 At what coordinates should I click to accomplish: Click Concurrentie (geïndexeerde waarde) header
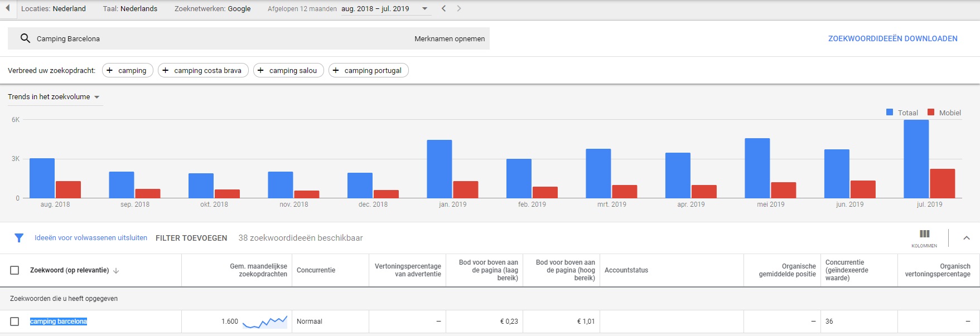tap(847, 270)
